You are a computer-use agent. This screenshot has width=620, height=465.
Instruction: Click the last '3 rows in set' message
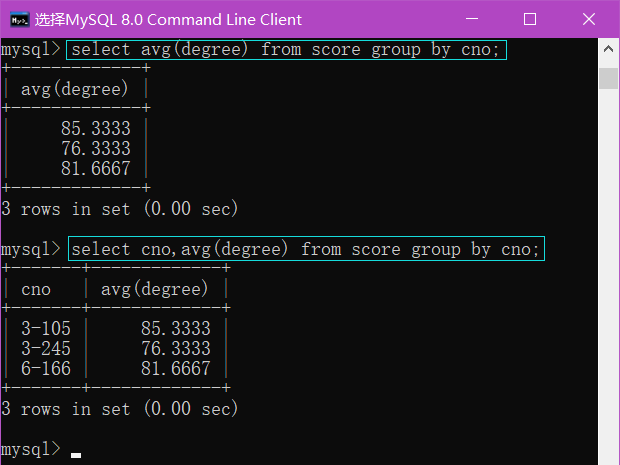[x=119, y=409]
